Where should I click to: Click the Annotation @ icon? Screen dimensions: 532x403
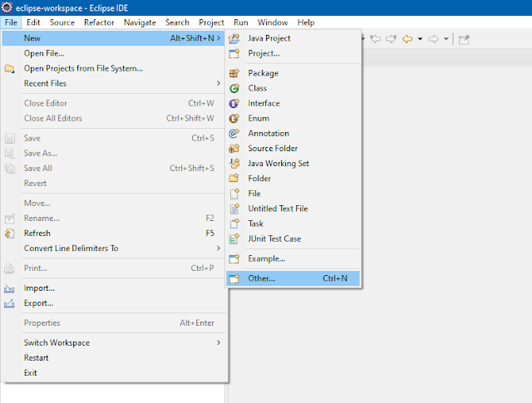tap(234, 133)
